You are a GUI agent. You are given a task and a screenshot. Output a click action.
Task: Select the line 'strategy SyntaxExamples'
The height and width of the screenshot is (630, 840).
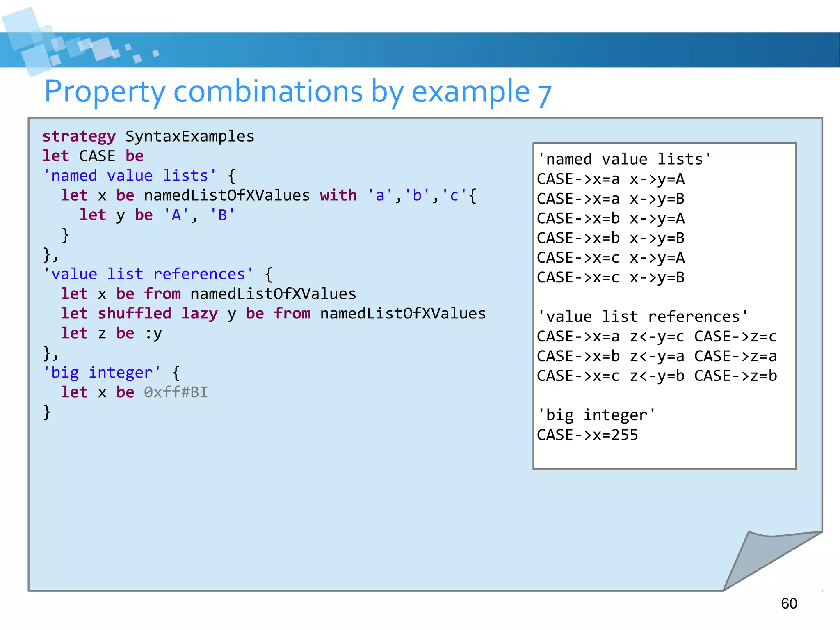coord(148,137)
